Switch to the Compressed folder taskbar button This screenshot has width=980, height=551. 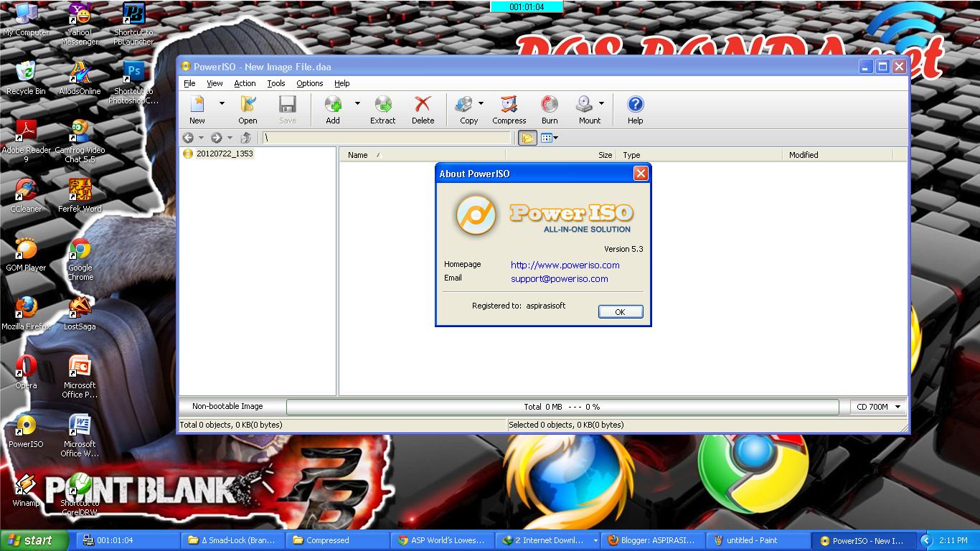(336, 540)
